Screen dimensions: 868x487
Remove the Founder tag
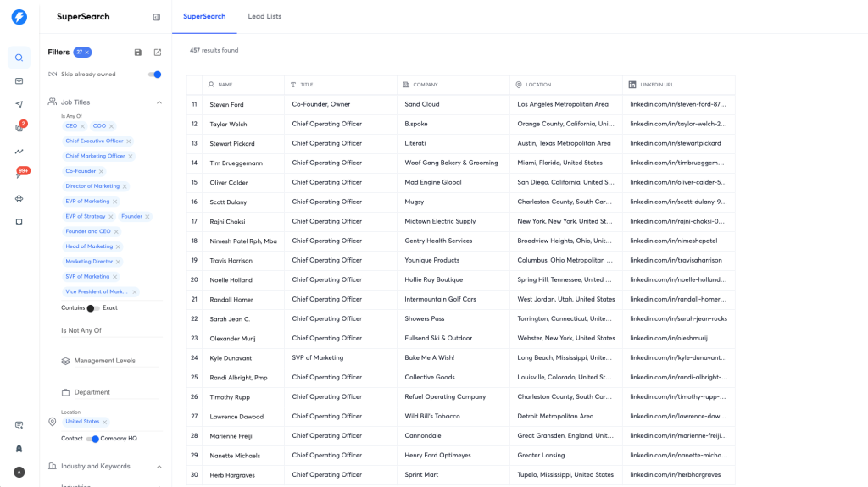(147, 216)
